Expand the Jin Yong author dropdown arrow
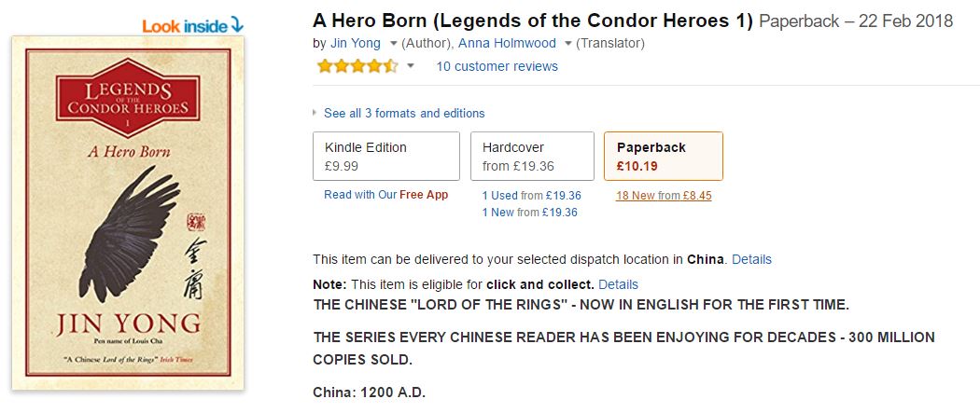Screen dimensions: 980x413 pos(393,44)
